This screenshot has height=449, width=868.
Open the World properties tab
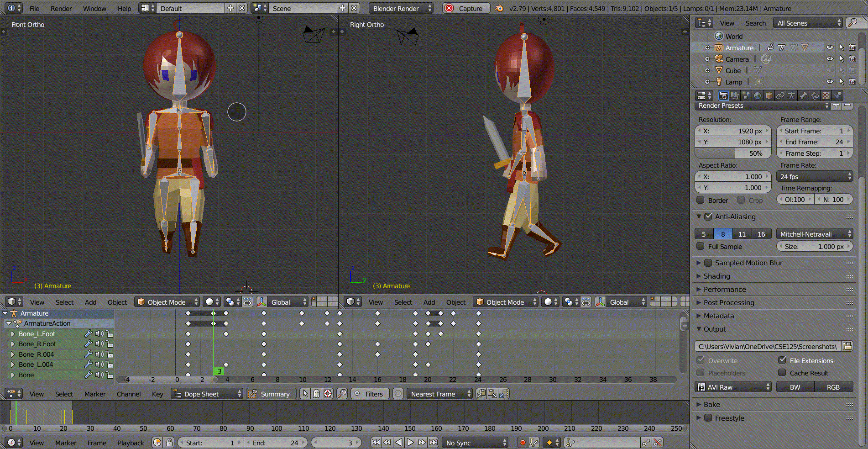(758, 95)
